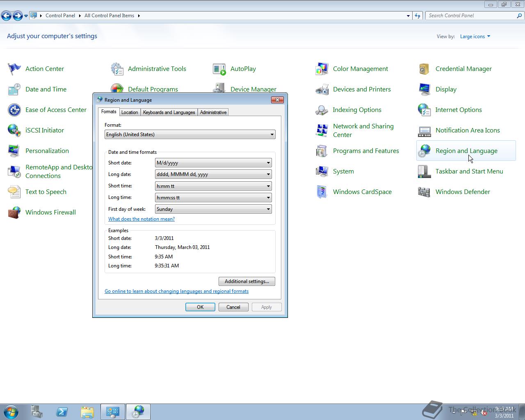Open the Programs and Features icon
Screen dimensions: 525x420
(x=322, y=151)
